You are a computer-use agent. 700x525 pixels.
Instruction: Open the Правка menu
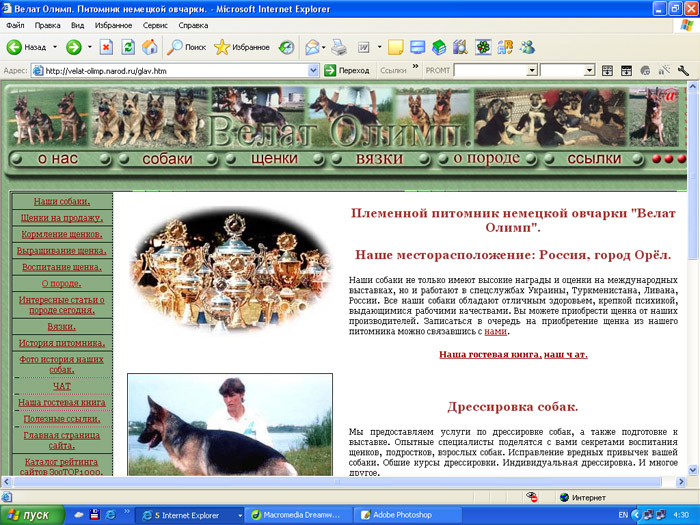pyautogui.click(x=47, y=25)
